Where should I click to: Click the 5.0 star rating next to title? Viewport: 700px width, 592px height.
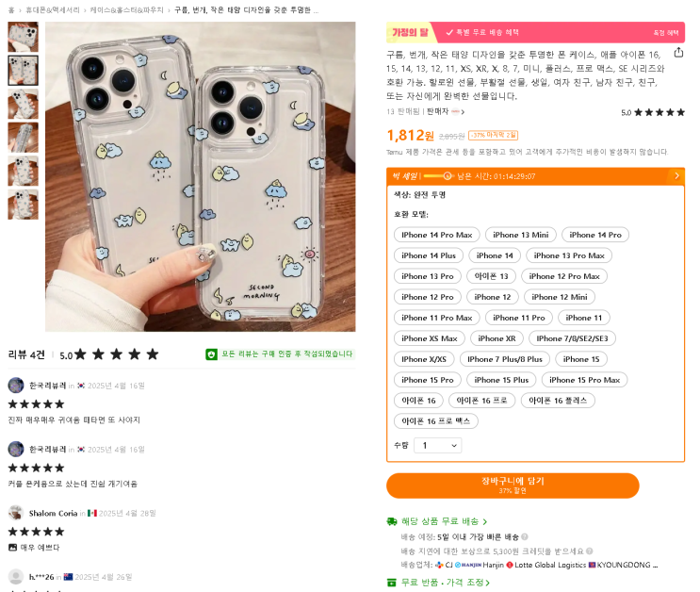[x=653, y=112]
